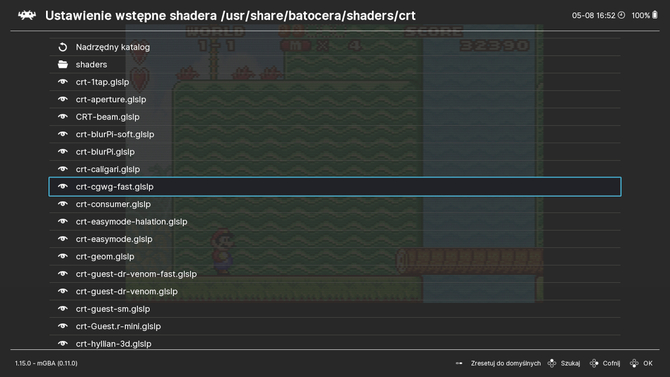Click the clock icon next to time
The width and height of the screenshot is (670, 377).
click(x=621, y=15)
